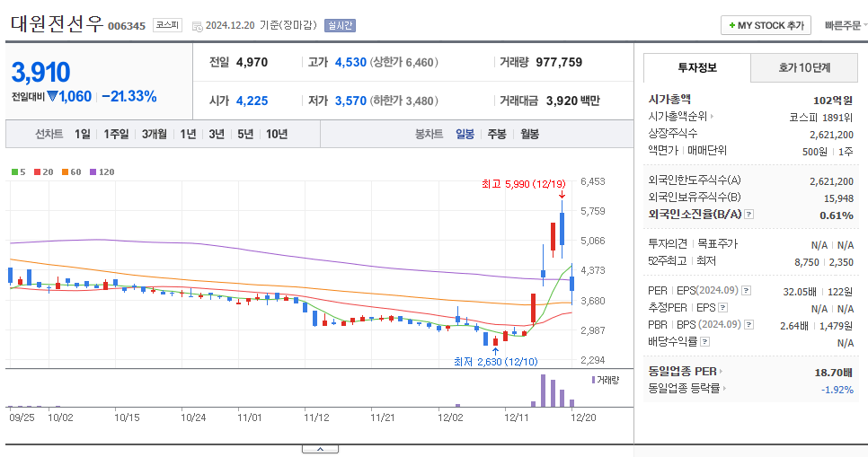Select the 5년 line chart period
868x457 pixels.
tap(245, 134)
